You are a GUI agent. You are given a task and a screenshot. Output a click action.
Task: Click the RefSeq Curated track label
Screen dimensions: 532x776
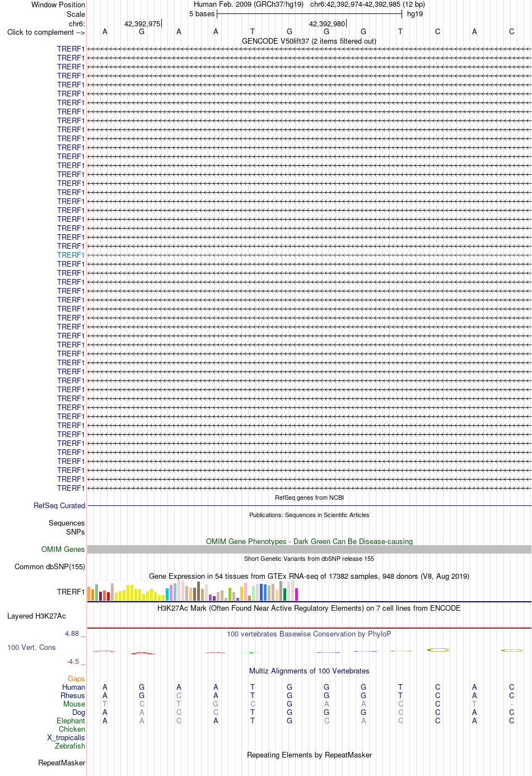[x=59, y=505]
